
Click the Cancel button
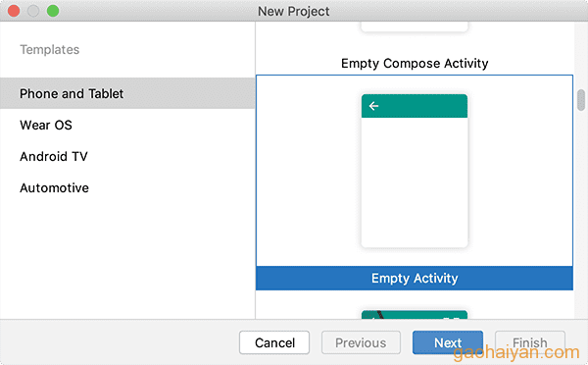[x=274, y=342]
